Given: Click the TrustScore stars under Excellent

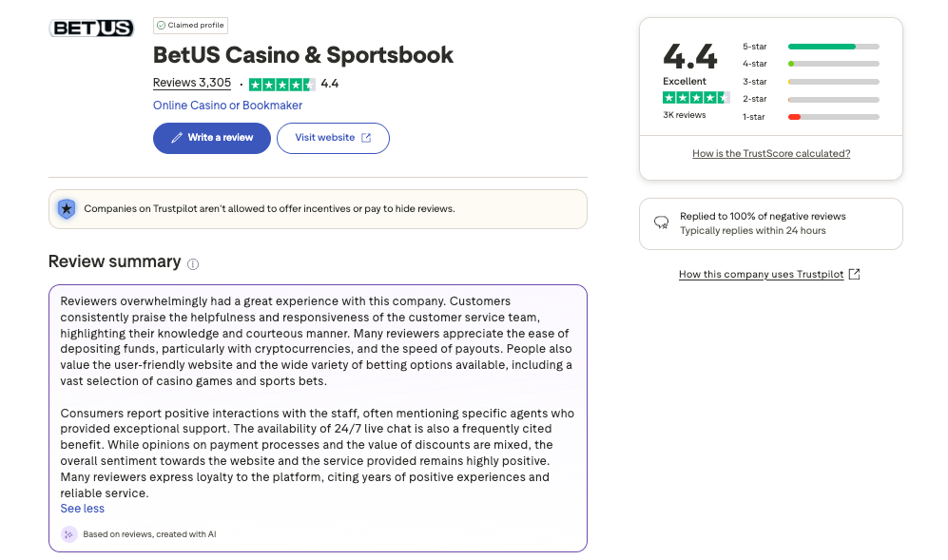Looking at the screenshot, I should [696, 97].
